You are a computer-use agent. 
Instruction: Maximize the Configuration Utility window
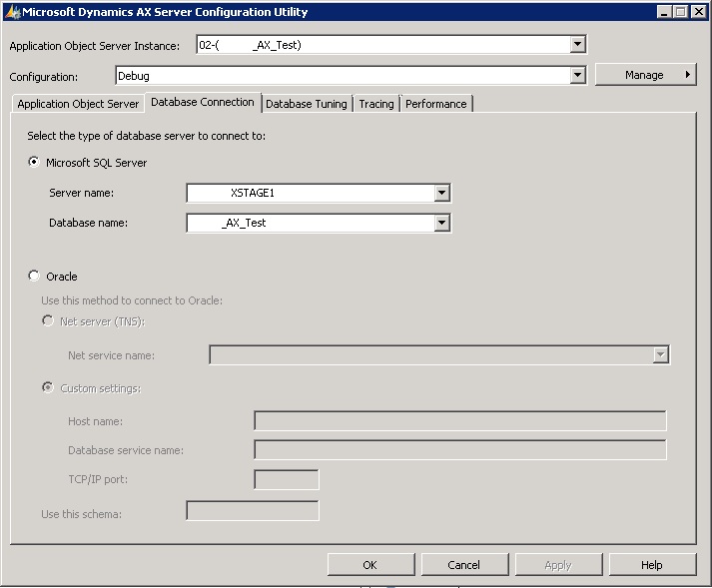[x=681, y=12]
